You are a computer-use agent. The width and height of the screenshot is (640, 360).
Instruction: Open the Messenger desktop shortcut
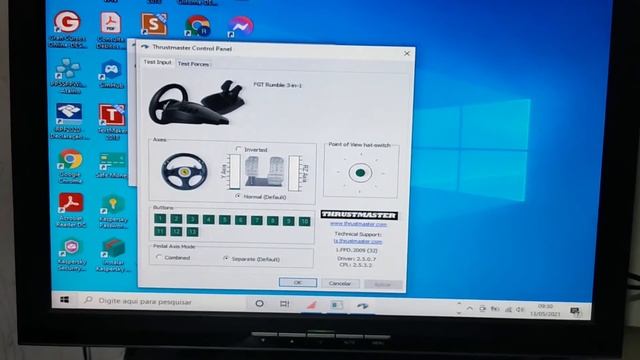240,27
